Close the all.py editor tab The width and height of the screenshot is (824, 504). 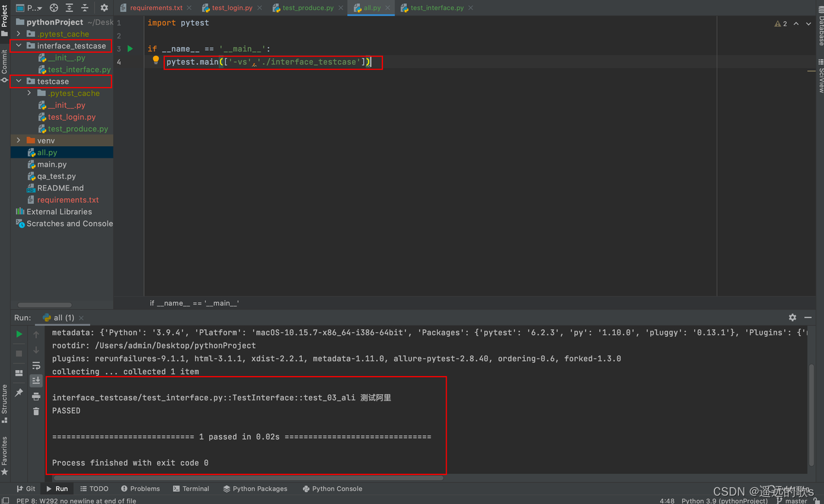pyautogui.click(x=386, y=8)
